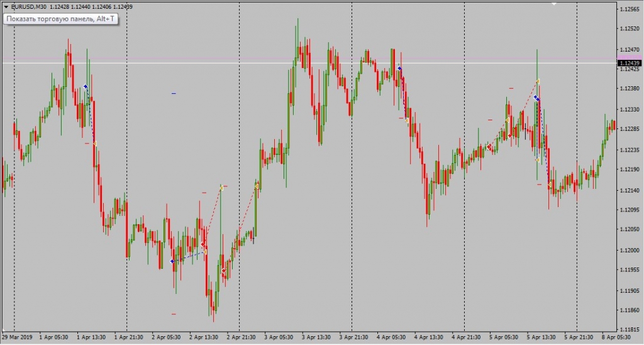Click the small blue dash level marker

coord(174,93)
